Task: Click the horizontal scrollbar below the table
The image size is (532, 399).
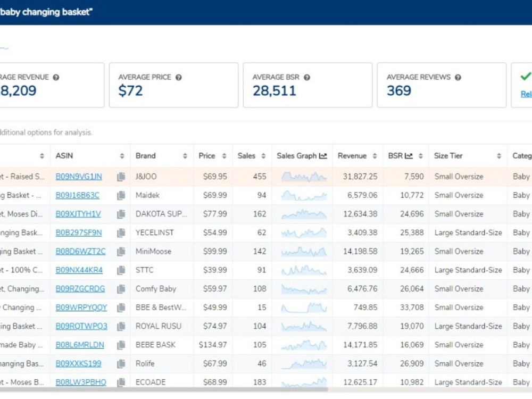Action: click(164, 389)
